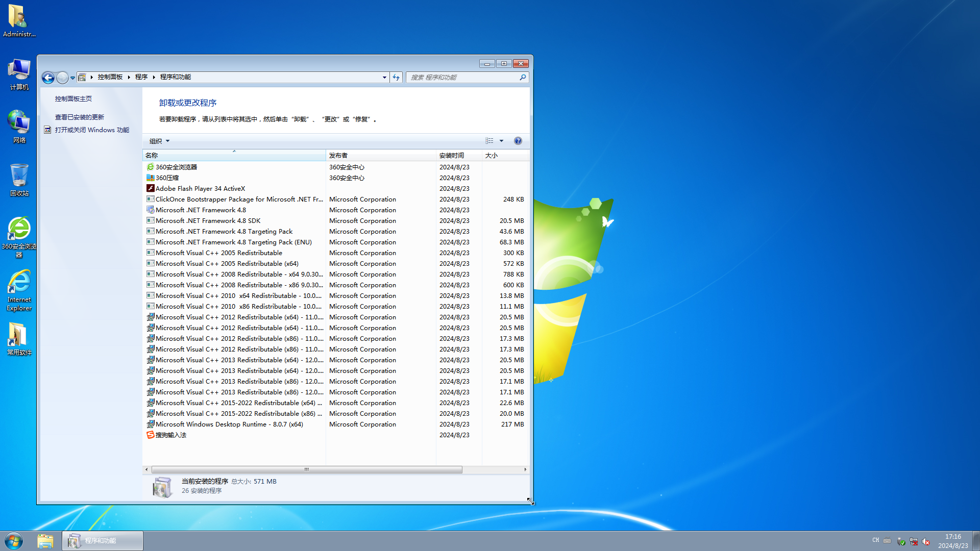This screenshot has height=551, width=980.
Task: Select 网络 desktop icon
Action: pyautogui.click(x=19, y=127)
